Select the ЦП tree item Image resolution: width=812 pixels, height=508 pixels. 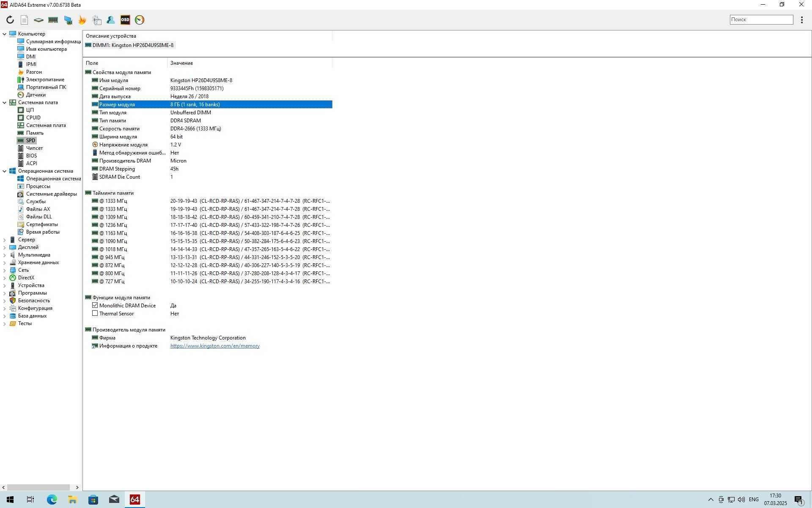[30, 110]
